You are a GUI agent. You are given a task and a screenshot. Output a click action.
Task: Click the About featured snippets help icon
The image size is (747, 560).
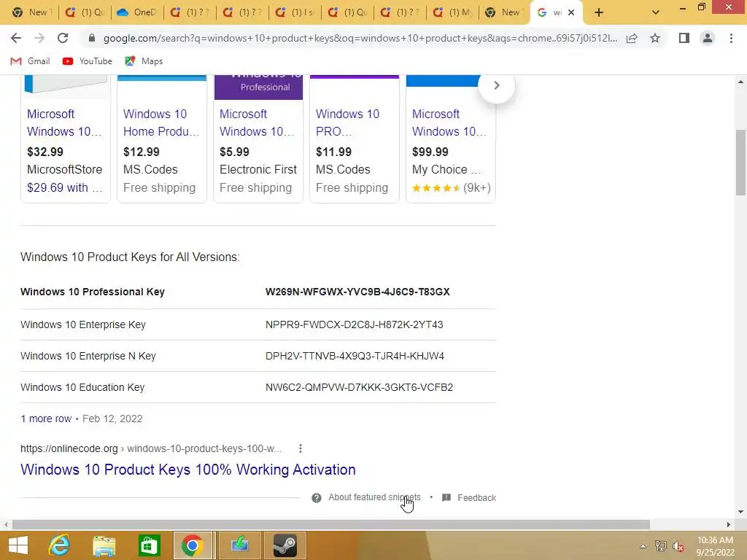pyautogui.click(x=317, y=497)
